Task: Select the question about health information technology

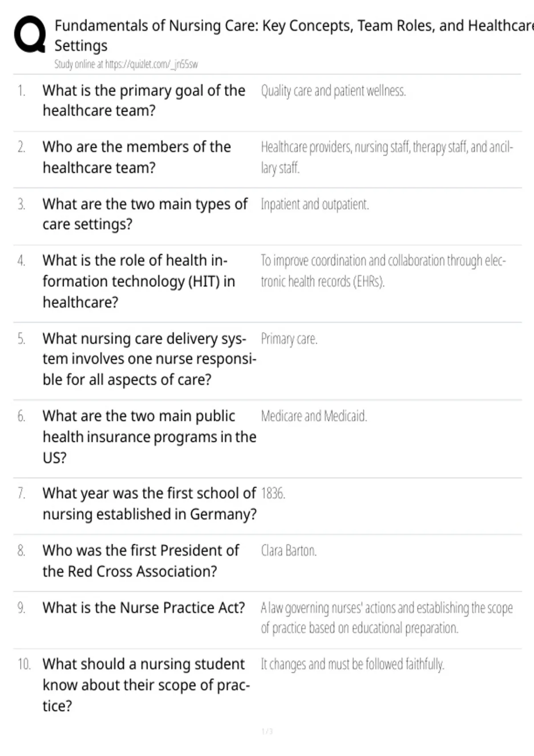Action: pyautogui.click(x=139, y=281)
